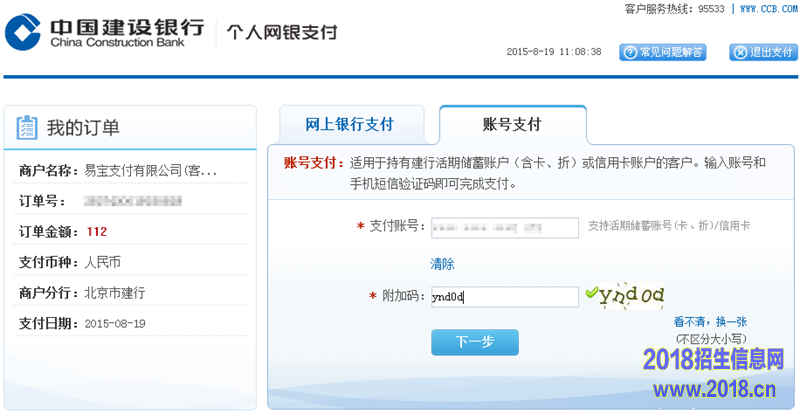This screenshot has width=800, height=414.
Task: Select the 账号支付 tab
Action: pyautogui.click(x=511, y=125)
